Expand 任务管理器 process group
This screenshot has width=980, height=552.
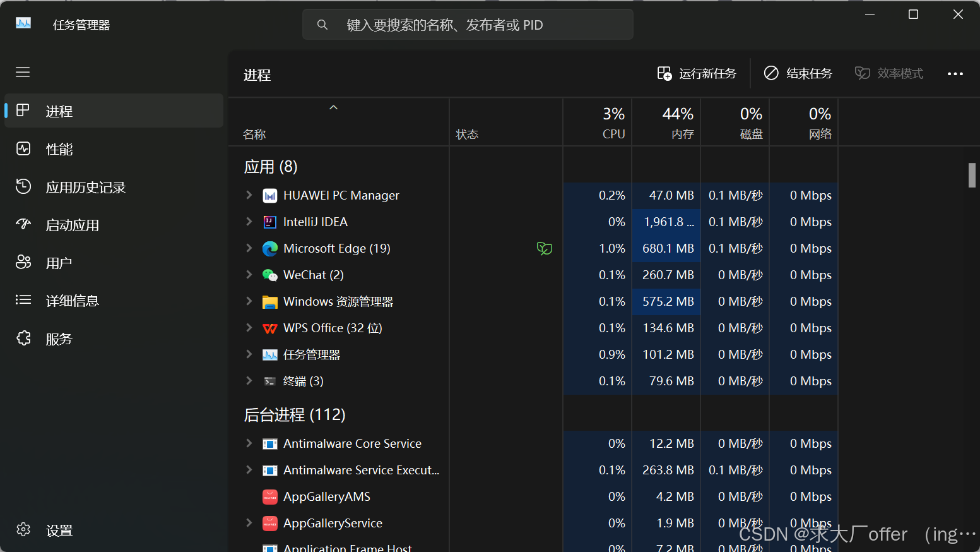249,354
